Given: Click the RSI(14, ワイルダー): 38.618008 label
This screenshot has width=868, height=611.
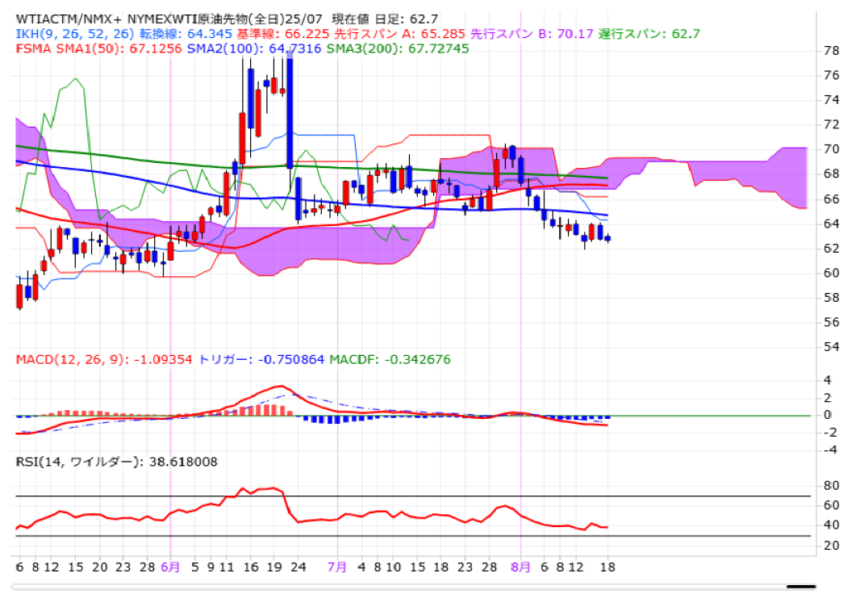Looking at the screenshot, I should point(116,462).
